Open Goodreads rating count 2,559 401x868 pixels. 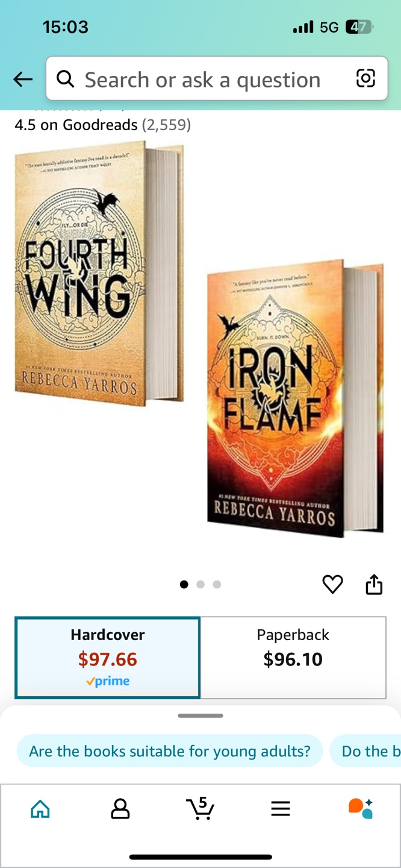(x=166, y=125)
